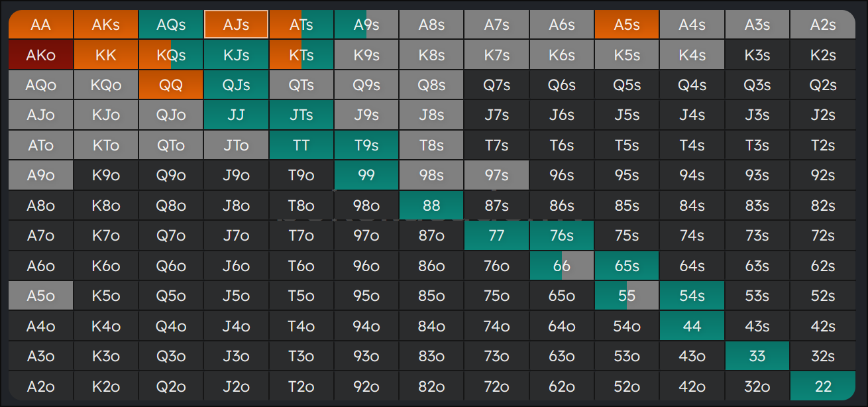Select the gray 97s hand cell
Viewport: 868px width, 407px height.
(x=496, y=175)
